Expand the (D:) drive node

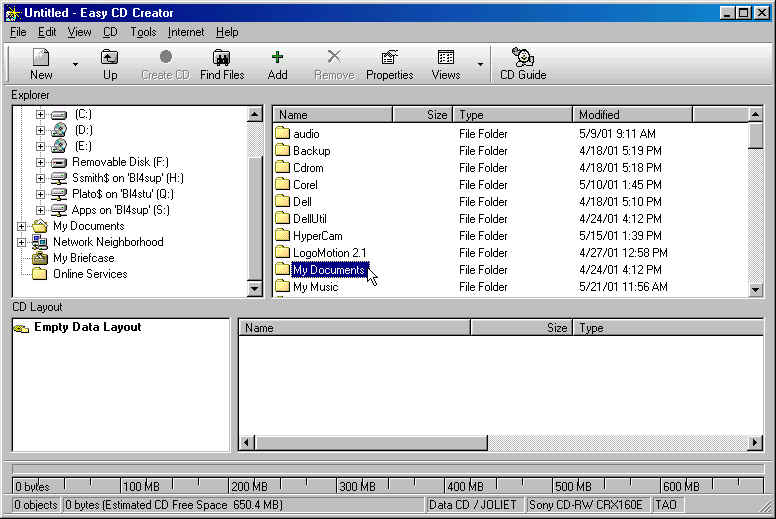[41, 130]
